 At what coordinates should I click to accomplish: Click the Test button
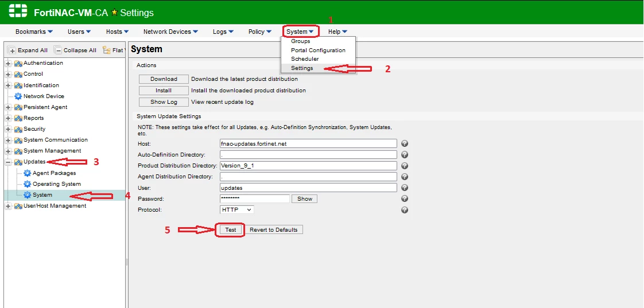[230, 229]
